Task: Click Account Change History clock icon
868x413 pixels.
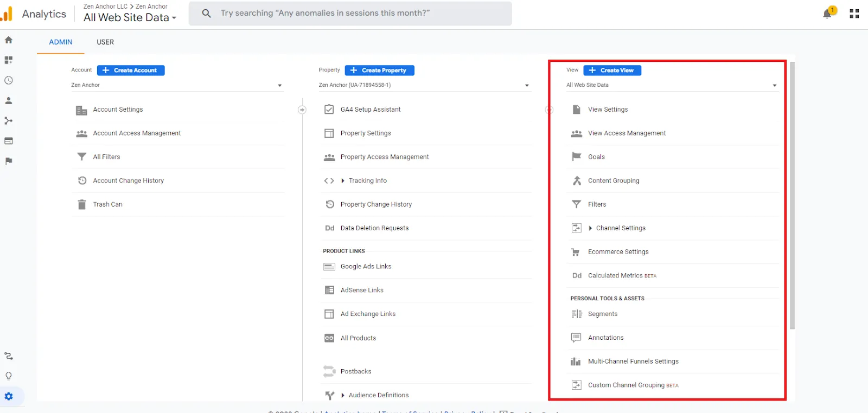Action: (82, 180)
